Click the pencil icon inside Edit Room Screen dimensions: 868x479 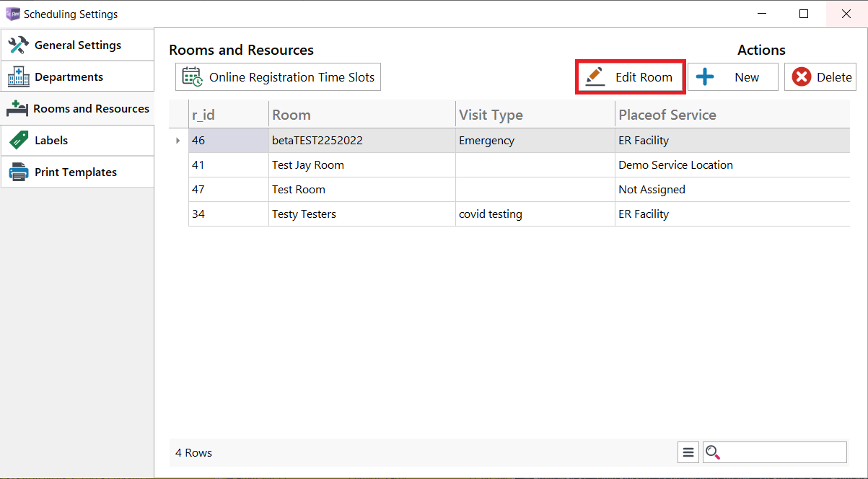594,76
